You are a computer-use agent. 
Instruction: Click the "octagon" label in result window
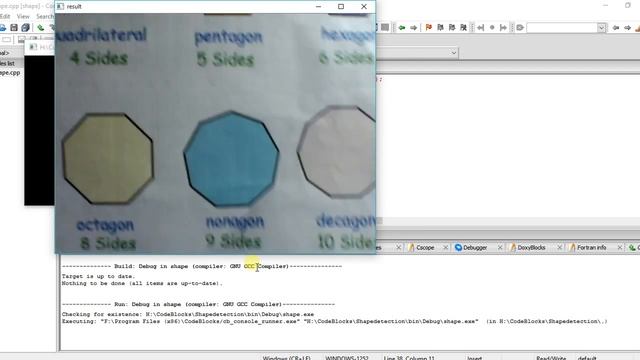(105, 225)
